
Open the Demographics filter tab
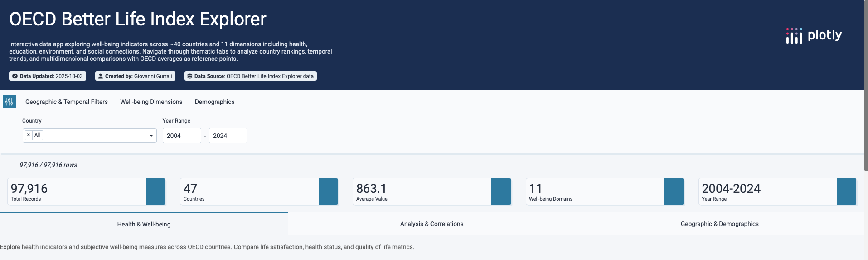pyautogui.click(x=215, y=102)
